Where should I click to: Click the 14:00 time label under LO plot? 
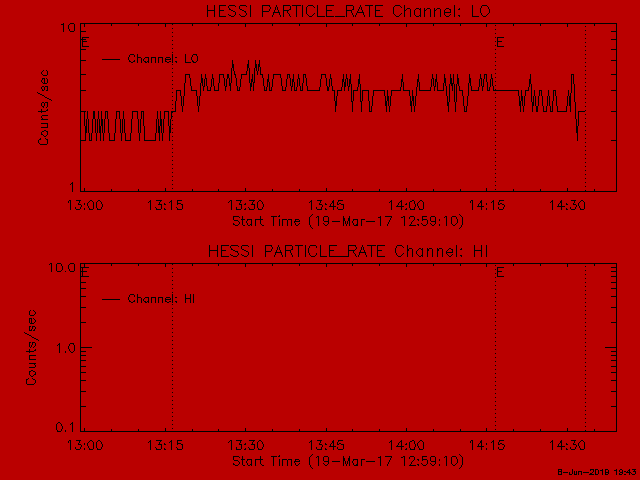pyautogui.click(x=407, y=205)
